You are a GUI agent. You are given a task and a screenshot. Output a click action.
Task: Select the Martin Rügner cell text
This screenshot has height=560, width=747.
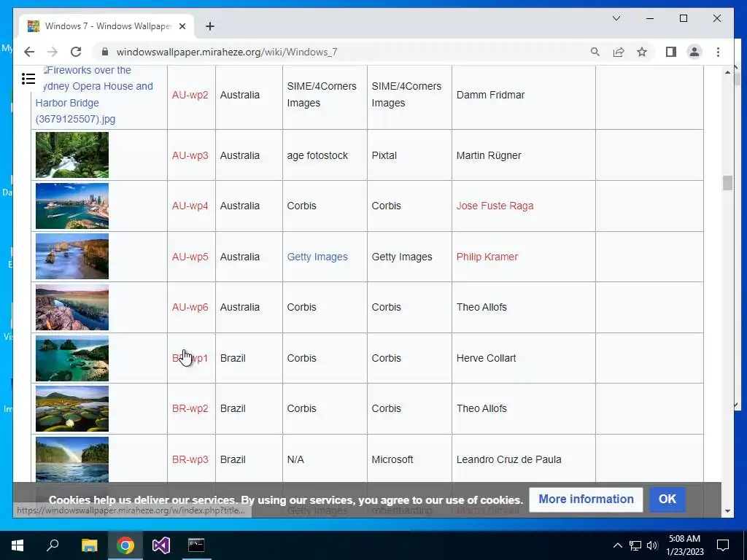pos(489,155)
